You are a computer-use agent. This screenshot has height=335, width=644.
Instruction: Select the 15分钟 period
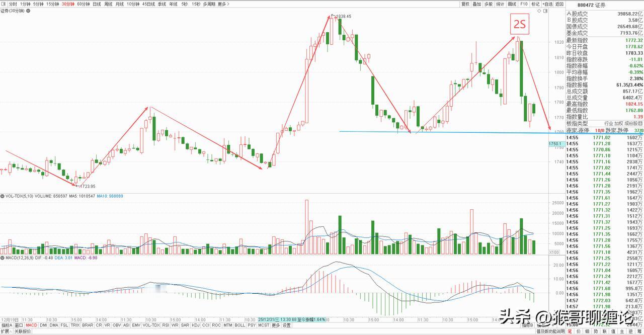click(x=52, y=4)
